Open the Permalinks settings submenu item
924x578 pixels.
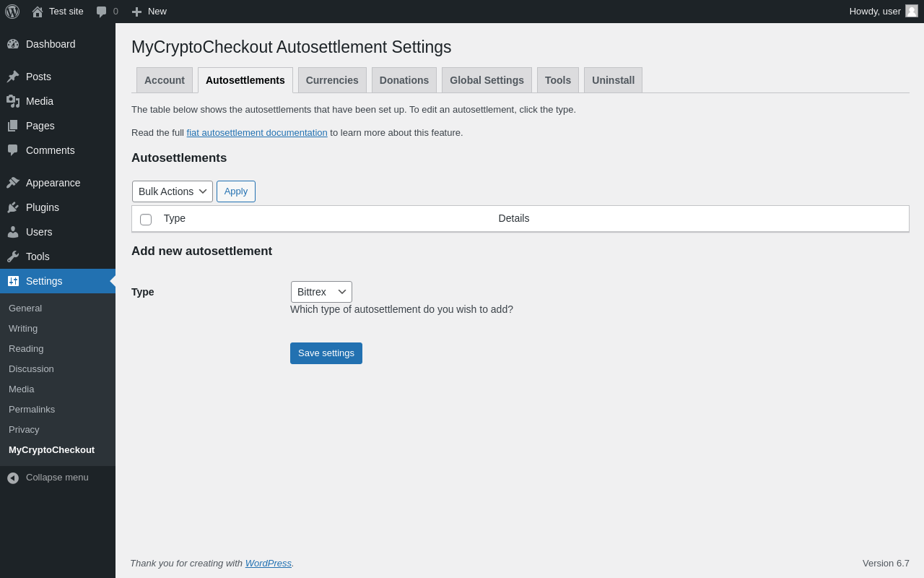pos(32,409)
